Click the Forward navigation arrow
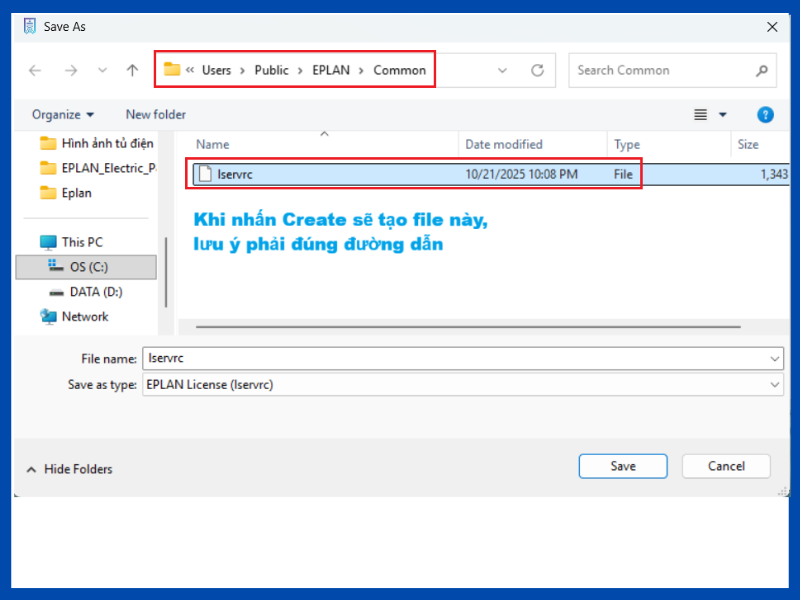 [70, 70]
